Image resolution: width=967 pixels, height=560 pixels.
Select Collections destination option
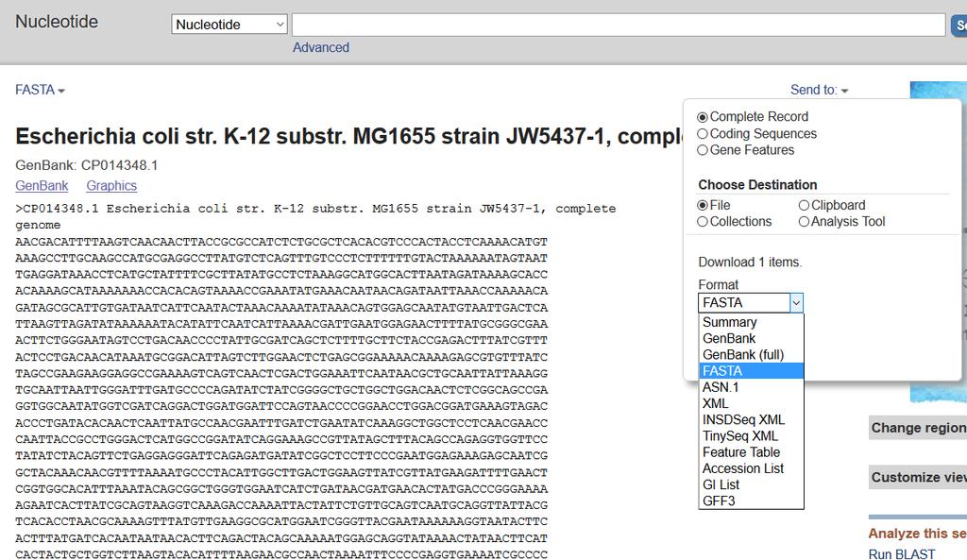703,221
